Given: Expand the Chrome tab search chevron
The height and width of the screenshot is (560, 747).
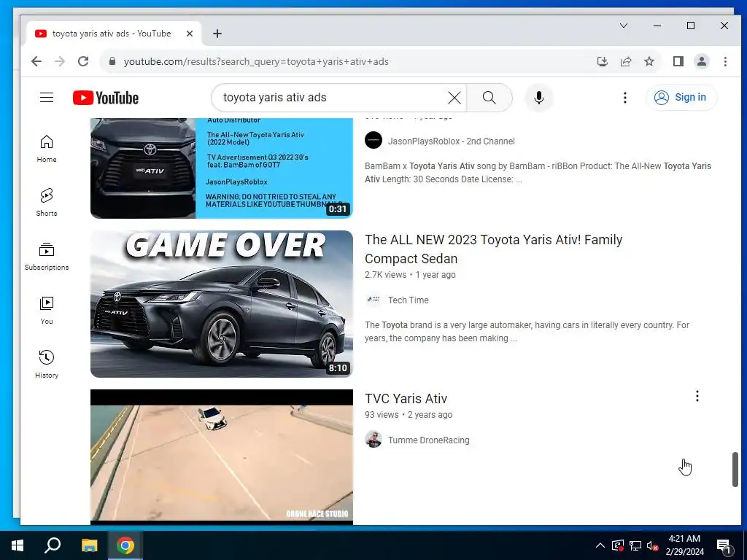Looking at the screenshot, I should pos(624,26).
